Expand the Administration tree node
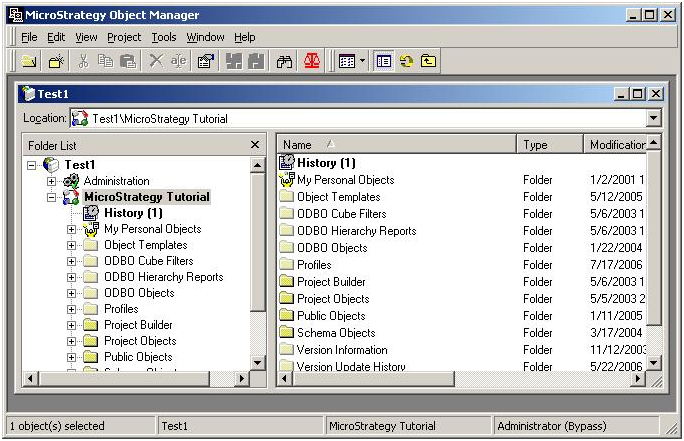Image resolution: width=684 pixels, height=441 pixels. pyautogui.click(x=51, y=181)
